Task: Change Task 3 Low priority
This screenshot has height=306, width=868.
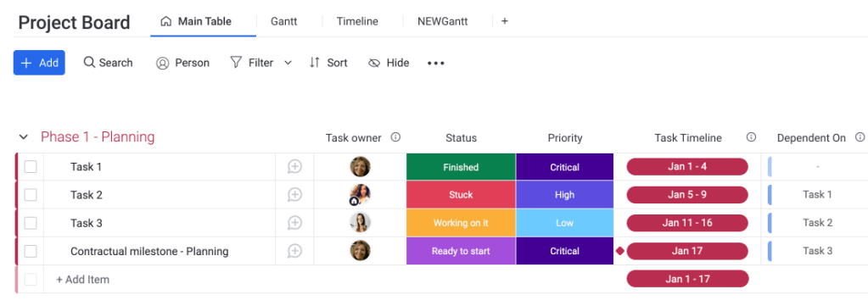Action: 564,223
